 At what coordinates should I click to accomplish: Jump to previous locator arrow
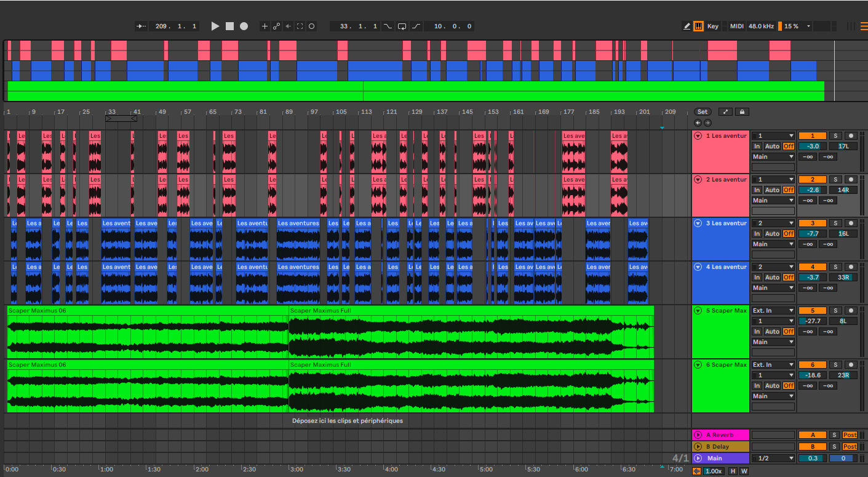click(x=698, y=122)
